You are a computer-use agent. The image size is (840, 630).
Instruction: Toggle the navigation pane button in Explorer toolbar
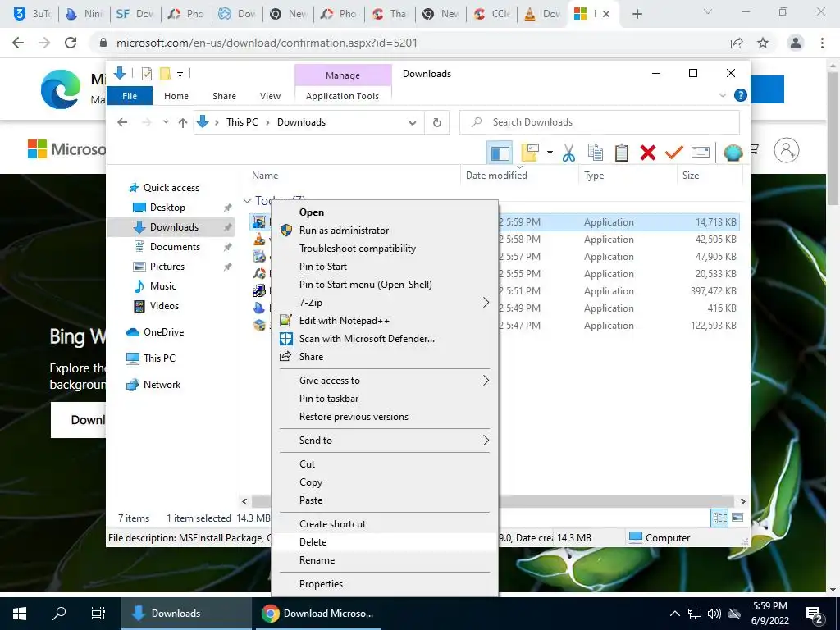(x=500, y=153)
